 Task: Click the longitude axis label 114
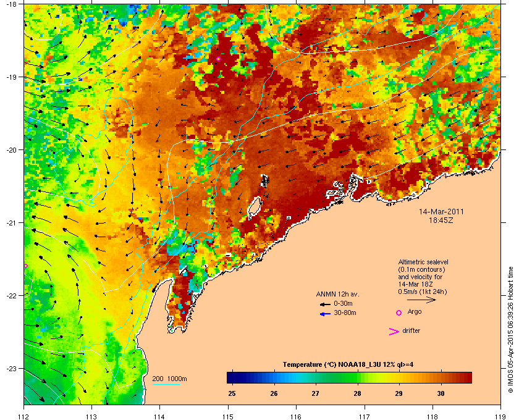pyautogui.click(x=159, y=416)
